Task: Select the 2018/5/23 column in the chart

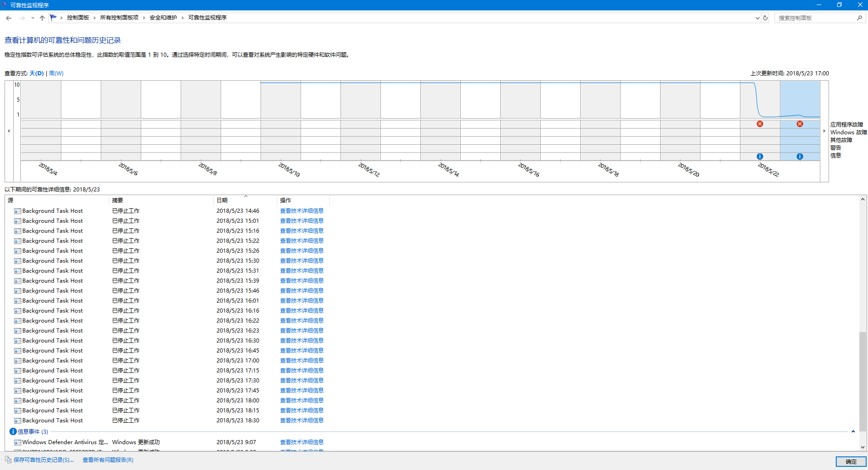Action: [800, 121]
